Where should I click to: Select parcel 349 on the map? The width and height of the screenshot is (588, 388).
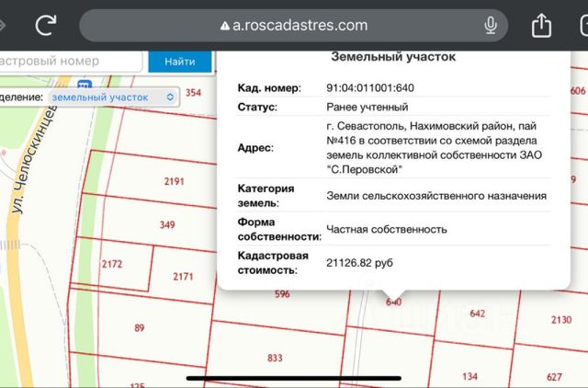167,224
